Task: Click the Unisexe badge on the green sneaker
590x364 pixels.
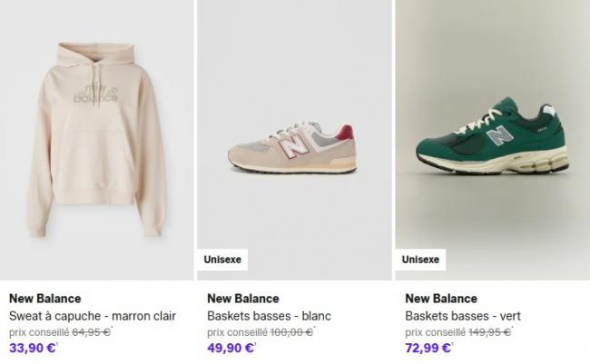Action: click(x=420, y=260)
